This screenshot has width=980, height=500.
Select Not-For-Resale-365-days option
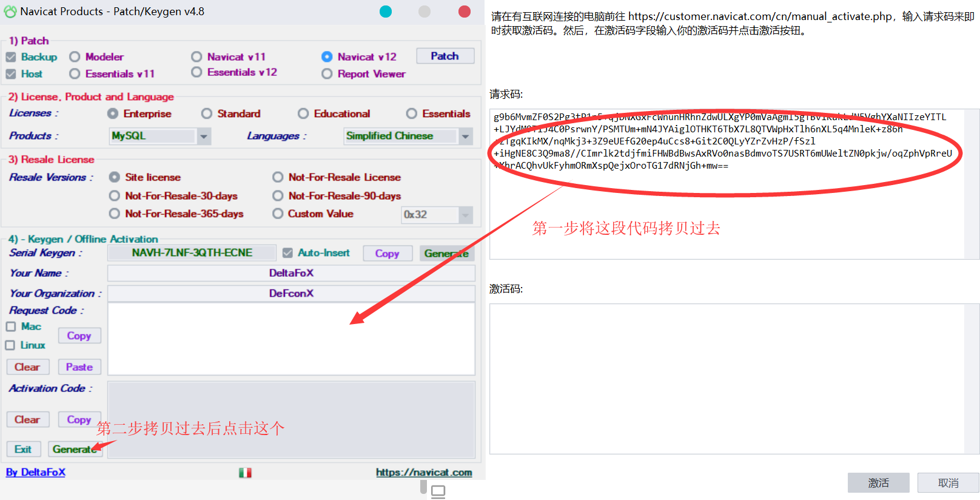pyautogui.click(x=114, y=214)
